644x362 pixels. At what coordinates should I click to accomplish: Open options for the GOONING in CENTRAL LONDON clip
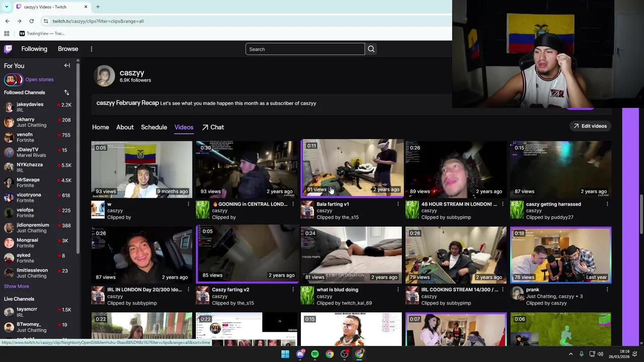293,204
